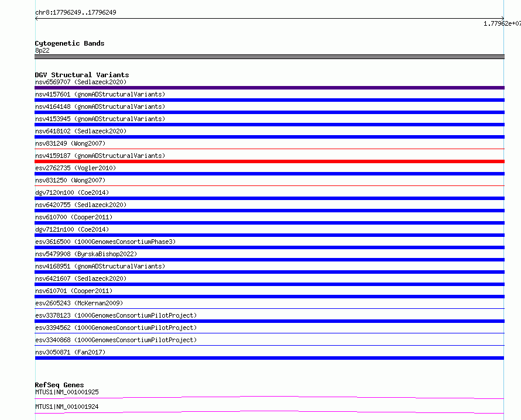
Task: Click the blue bar under nsv5479908
Action: (x=269, y=260)
